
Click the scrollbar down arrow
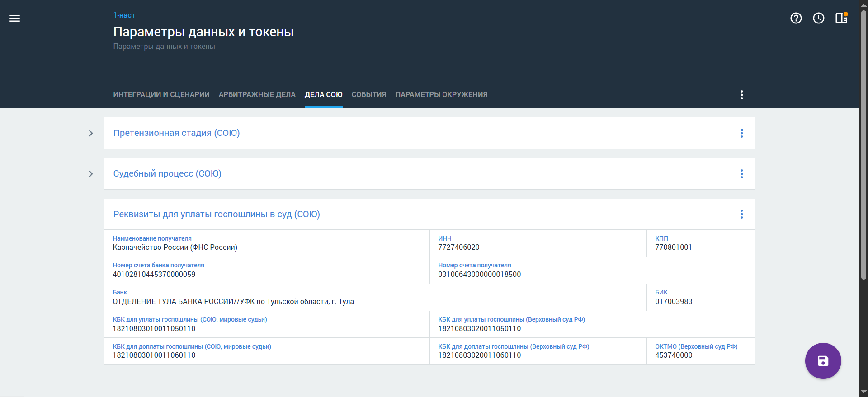coord(863,392)
